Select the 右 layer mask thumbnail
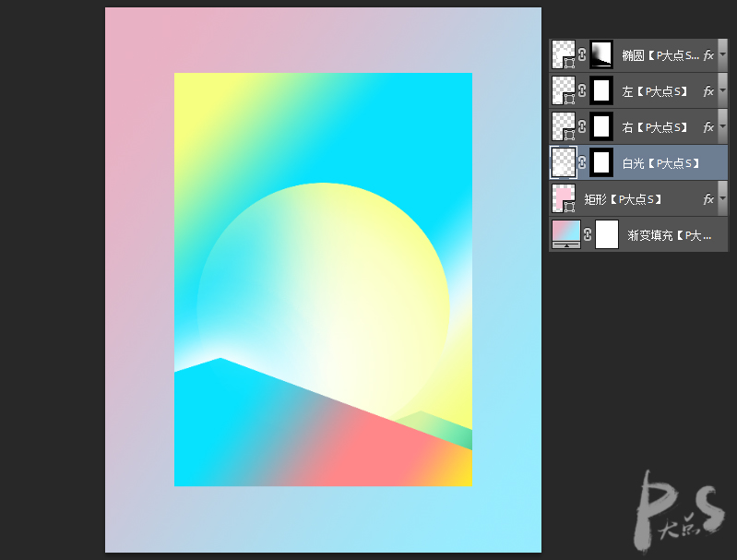737x560 pixels. (601, 126)
